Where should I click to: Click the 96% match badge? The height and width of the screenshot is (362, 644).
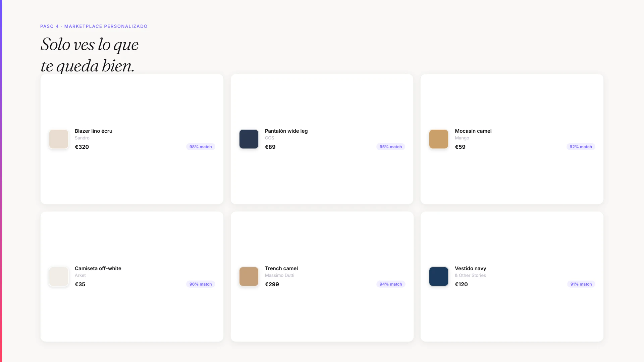click(201, 284)
